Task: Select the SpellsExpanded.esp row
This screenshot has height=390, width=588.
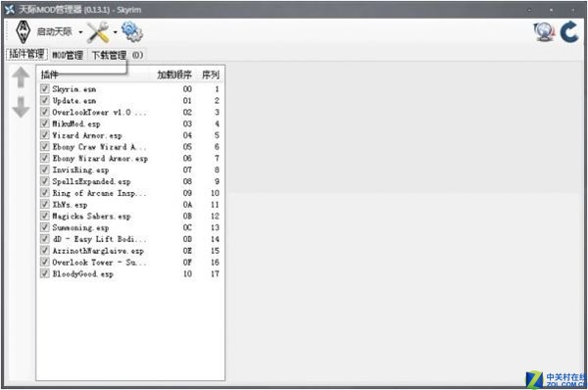Action: tap(130, 181)
